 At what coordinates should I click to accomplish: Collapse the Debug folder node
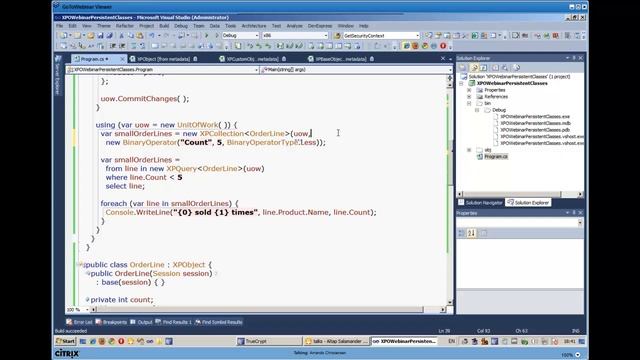point(476,110)
